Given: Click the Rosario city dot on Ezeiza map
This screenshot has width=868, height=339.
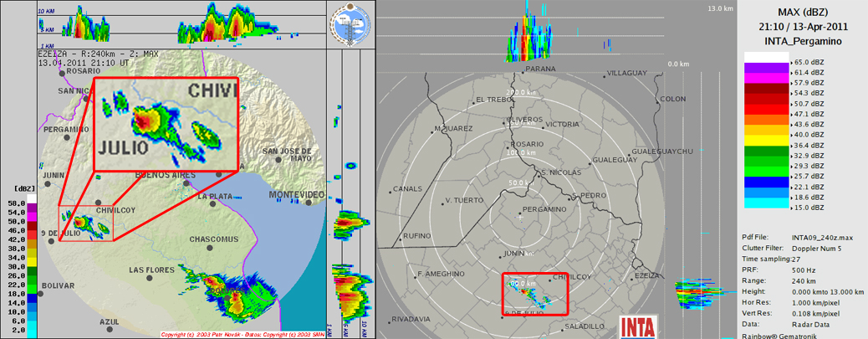Looking at the screenshot, I should pos(63,72).
